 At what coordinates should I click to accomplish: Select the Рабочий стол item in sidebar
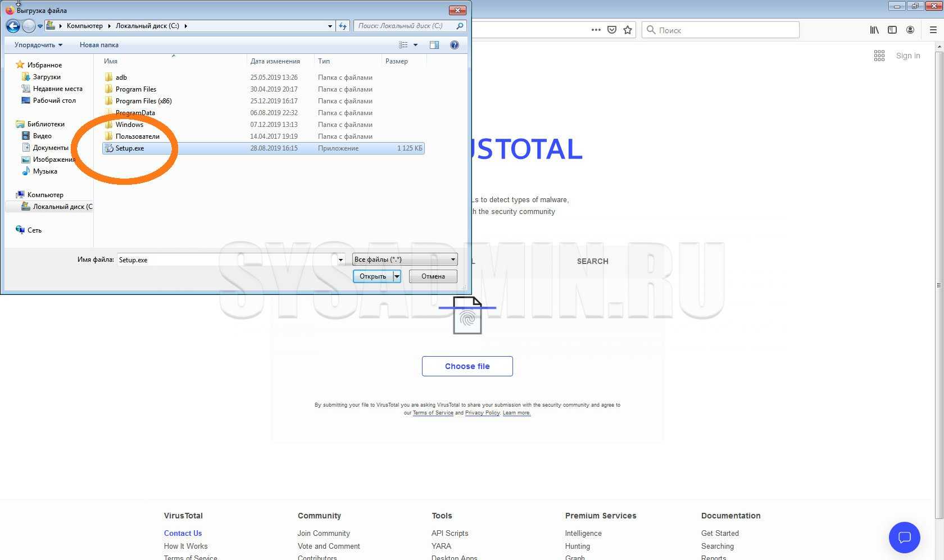(x=54, y=101)
